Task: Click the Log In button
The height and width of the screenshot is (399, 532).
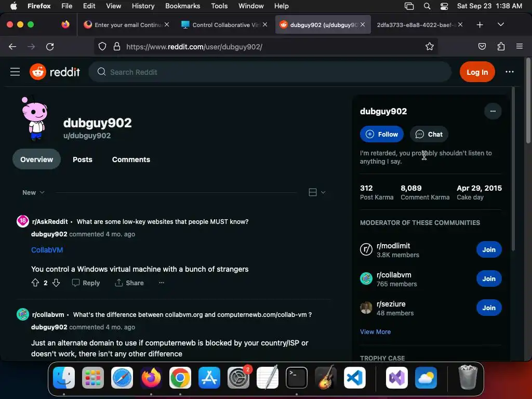Action: (477, 72)
